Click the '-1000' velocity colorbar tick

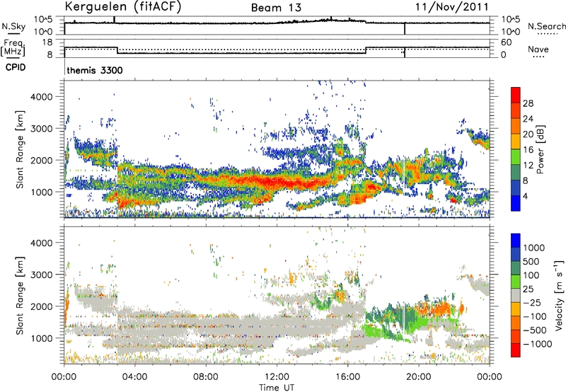[537, 344]
